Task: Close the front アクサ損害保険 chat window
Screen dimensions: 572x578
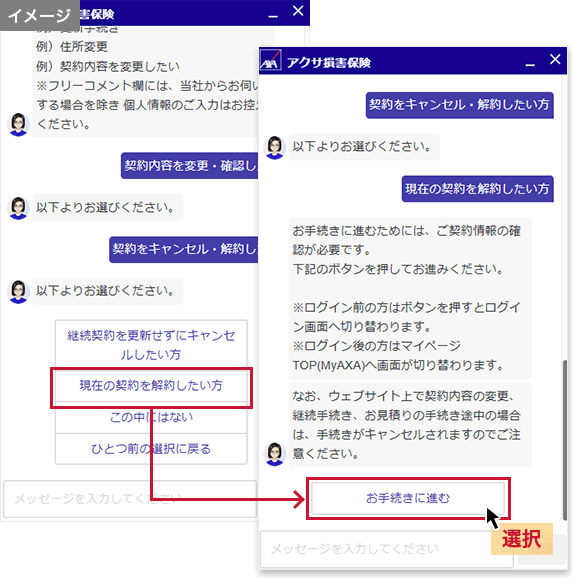Action: 555,59
